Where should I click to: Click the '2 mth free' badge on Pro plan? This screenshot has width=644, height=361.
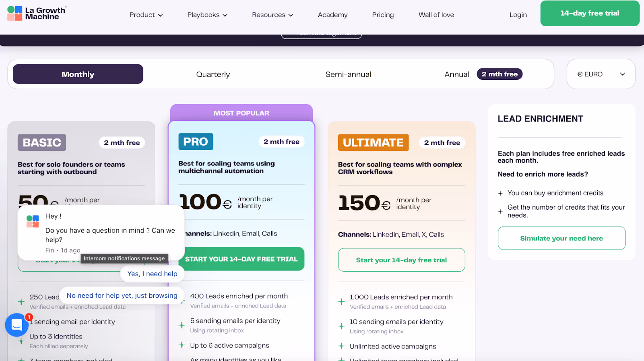281,142
